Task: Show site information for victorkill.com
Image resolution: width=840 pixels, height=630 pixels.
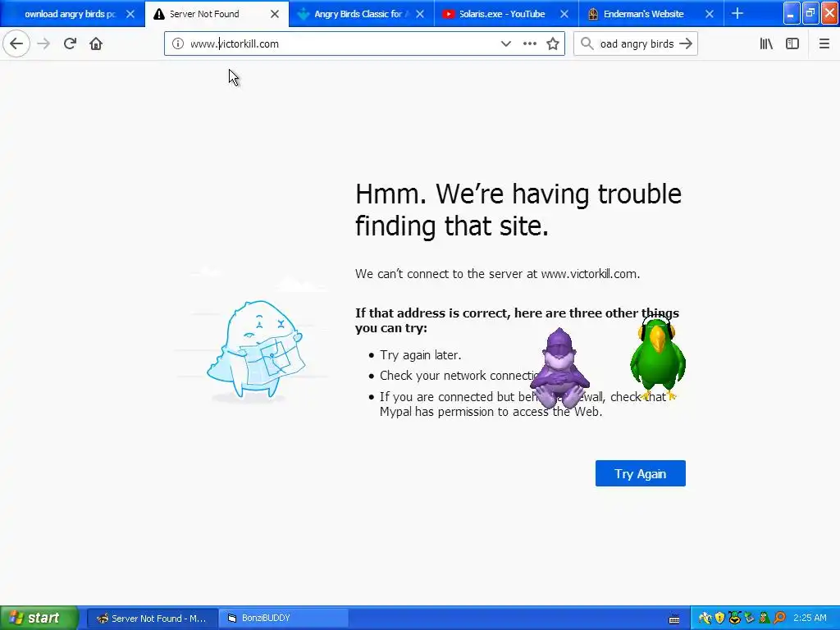Action: [178, 44]
